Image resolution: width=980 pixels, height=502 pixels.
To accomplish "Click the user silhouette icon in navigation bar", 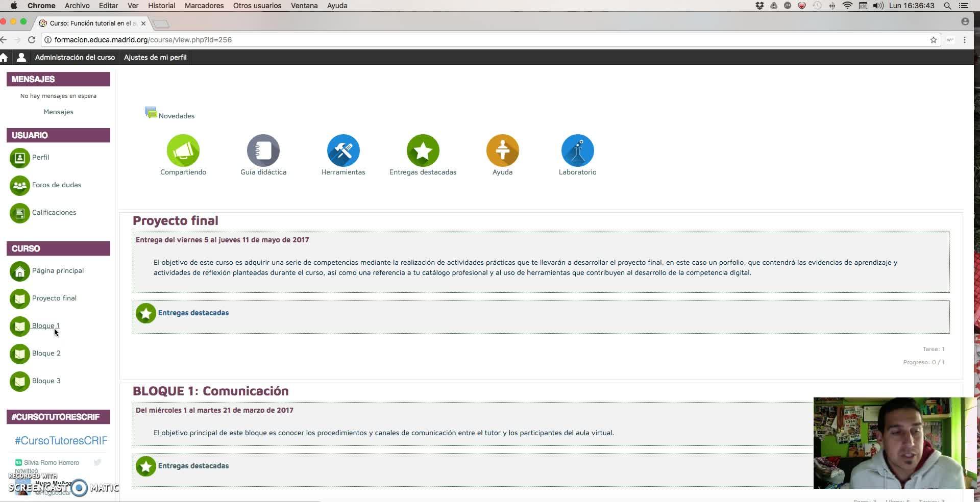I will [21, 57].
